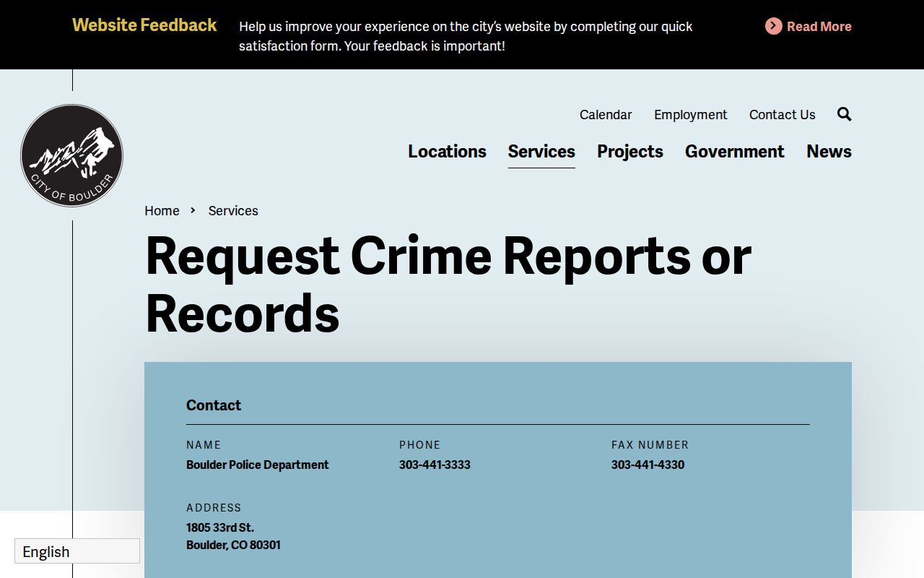Click the Contact section heading
924x578 pixels.
point(214,405)
